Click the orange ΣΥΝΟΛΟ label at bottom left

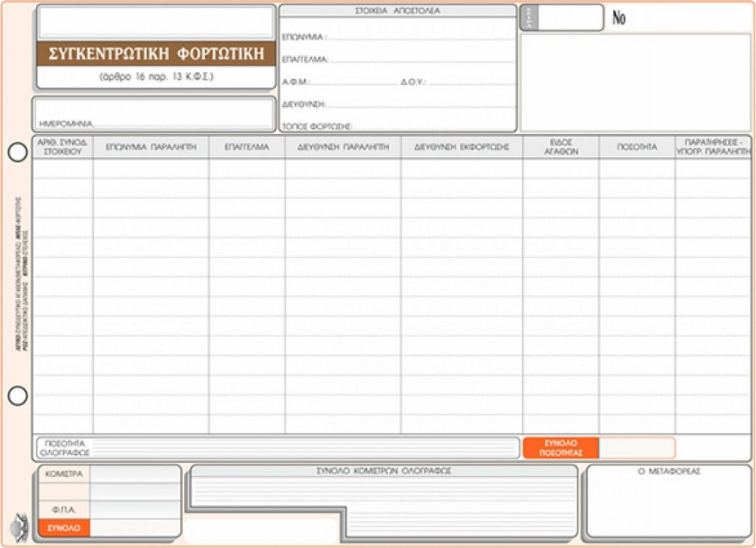coord(64,528)
